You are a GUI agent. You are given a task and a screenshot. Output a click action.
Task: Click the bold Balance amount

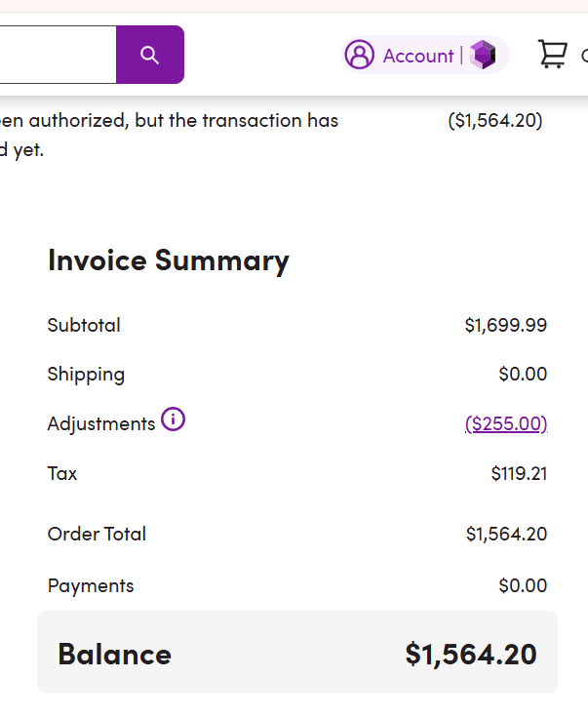pos(471,654)
